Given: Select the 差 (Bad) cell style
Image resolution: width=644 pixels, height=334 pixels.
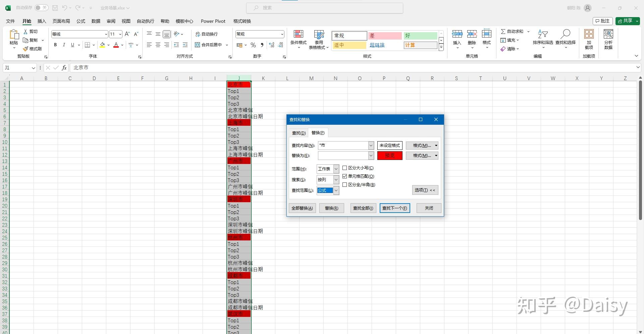Looking at the screenshot, I should point(385,36).
